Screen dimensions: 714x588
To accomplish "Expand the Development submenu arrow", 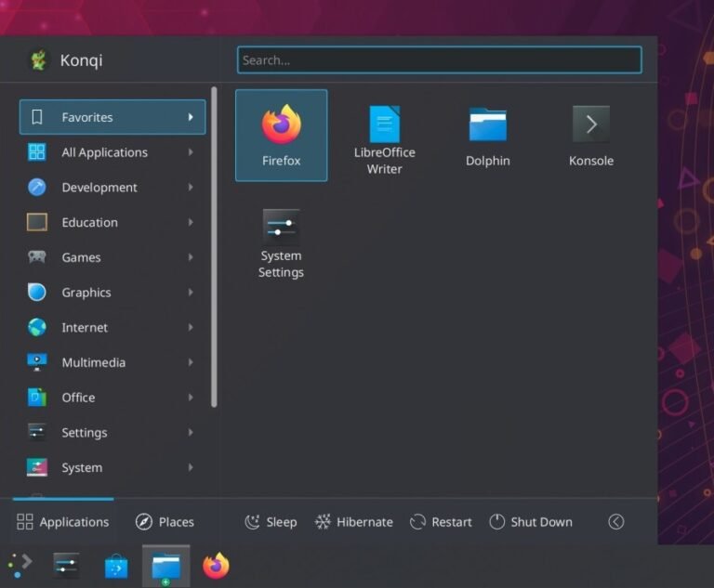I will (x=191, y=187).
